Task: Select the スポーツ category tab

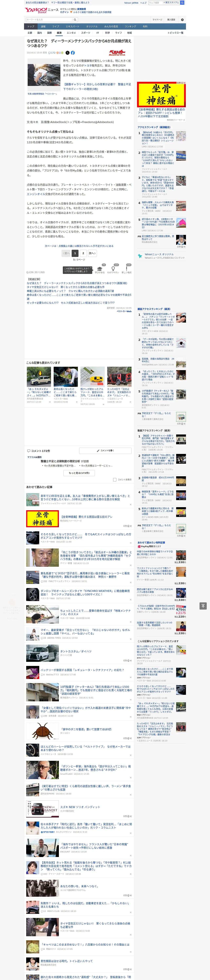Action: coord(86,33)
